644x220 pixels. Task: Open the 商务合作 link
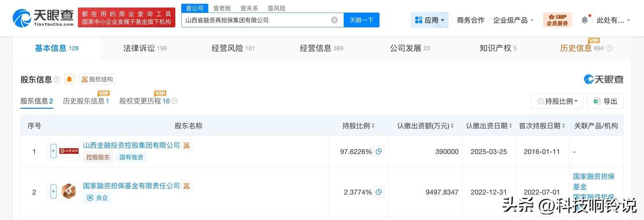(470, 20)
